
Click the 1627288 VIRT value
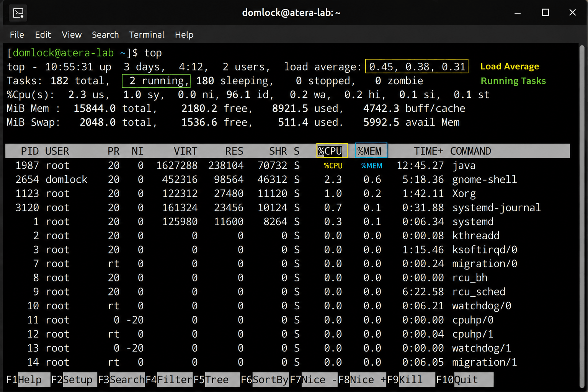(x=177, y=166)
